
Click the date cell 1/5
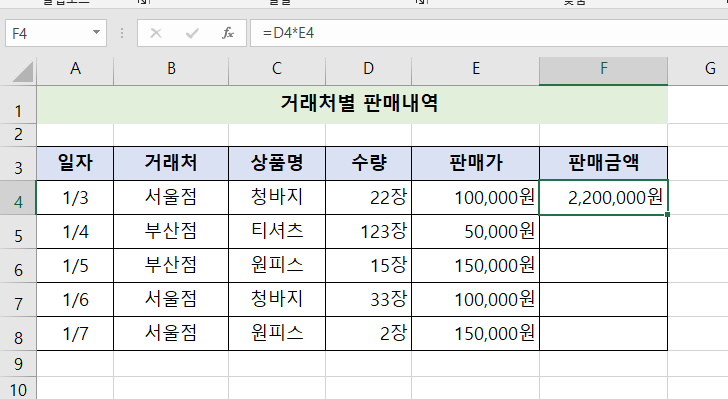(75, 266)
